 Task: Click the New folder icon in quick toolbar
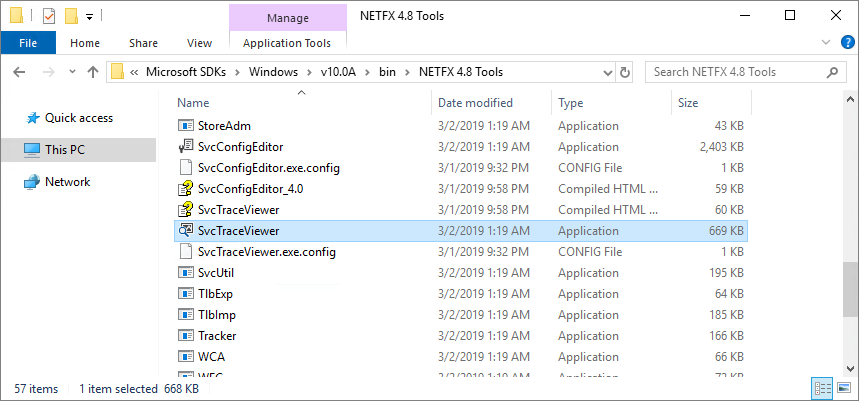[x=71, y=16]
